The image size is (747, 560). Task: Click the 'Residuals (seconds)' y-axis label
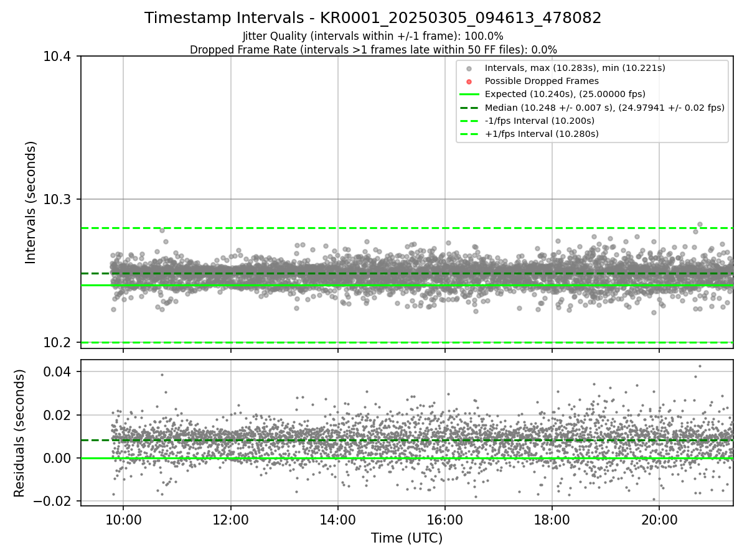[19, 433]
